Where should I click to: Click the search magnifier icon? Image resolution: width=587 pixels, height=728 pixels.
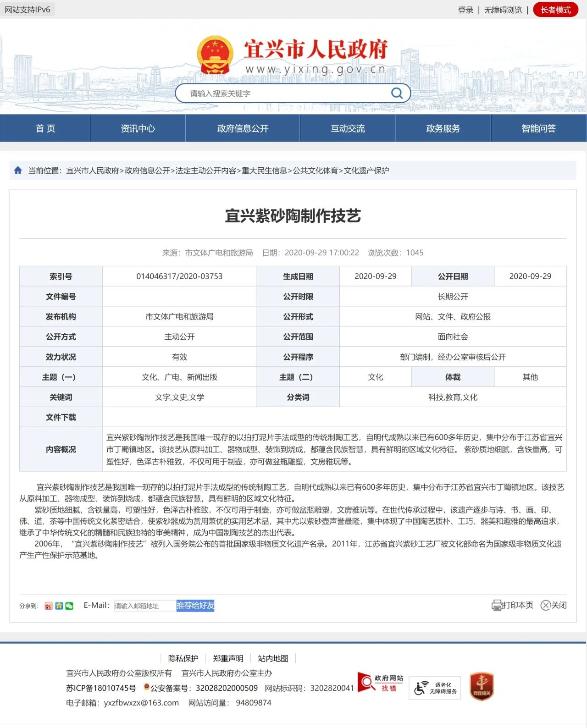[397, 94]
